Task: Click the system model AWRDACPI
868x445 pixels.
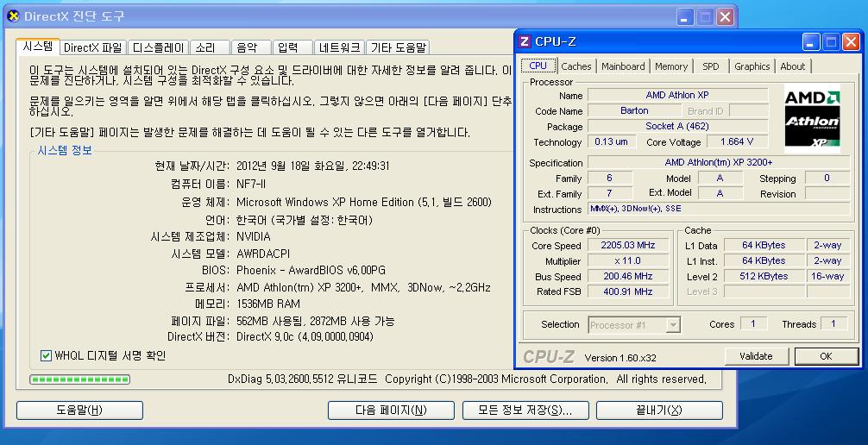Action: pos(263,254)
